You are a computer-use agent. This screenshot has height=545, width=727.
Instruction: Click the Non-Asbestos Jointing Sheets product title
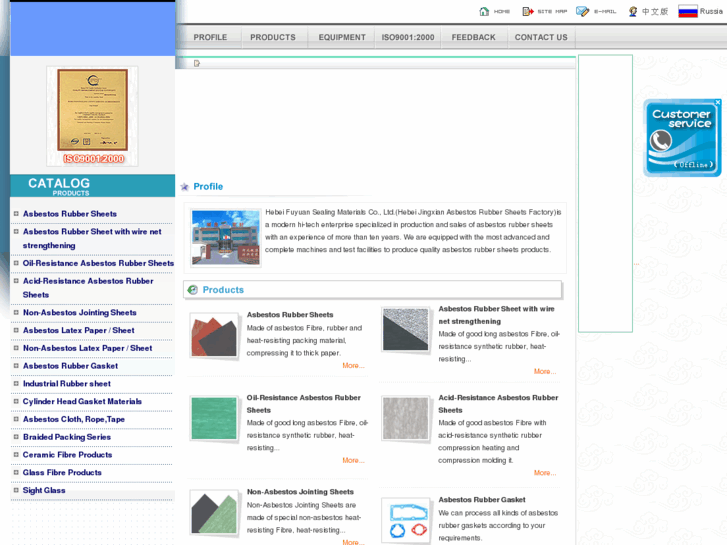pyautogui.click(x=300, y=492)
